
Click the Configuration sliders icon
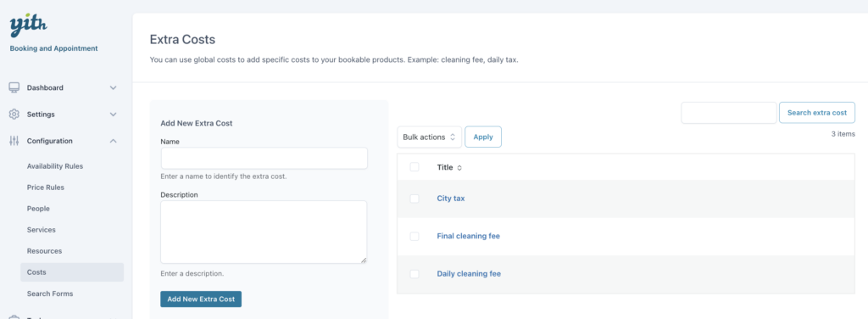pos(14,141)
